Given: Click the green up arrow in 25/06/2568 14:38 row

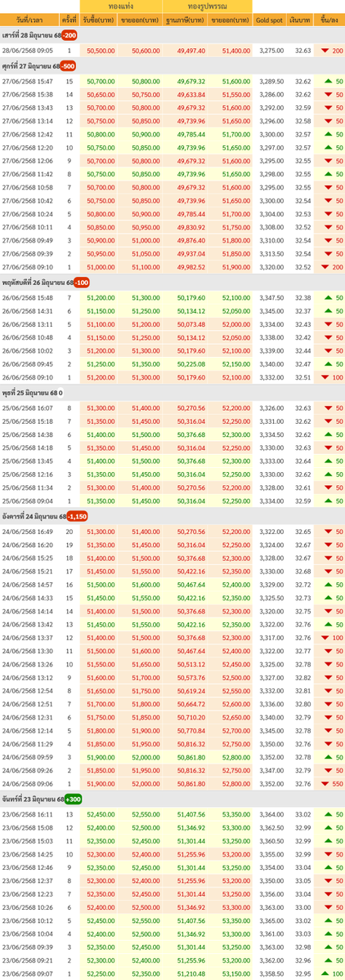Looking at the screenshot, I should pos(328,434).
